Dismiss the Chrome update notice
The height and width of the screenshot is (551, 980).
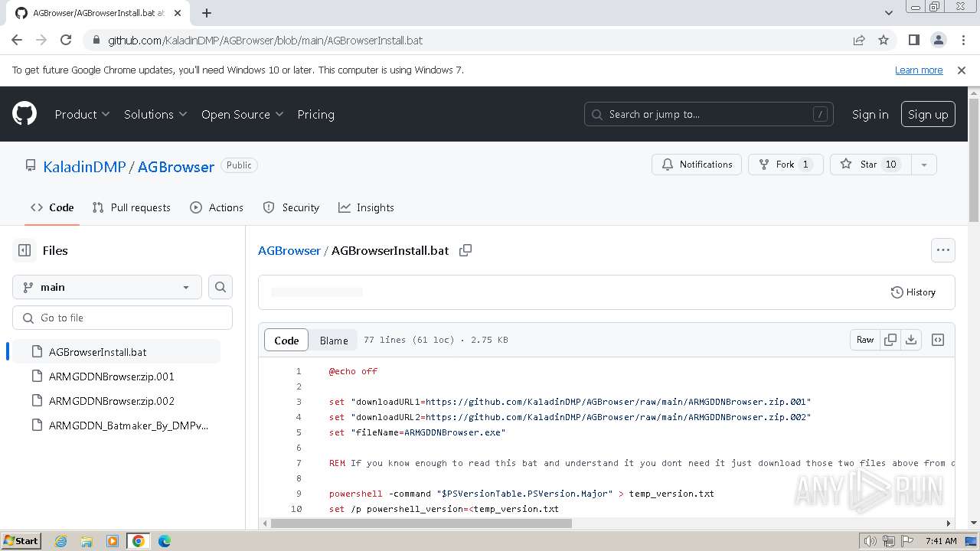(x=962, y=70)
